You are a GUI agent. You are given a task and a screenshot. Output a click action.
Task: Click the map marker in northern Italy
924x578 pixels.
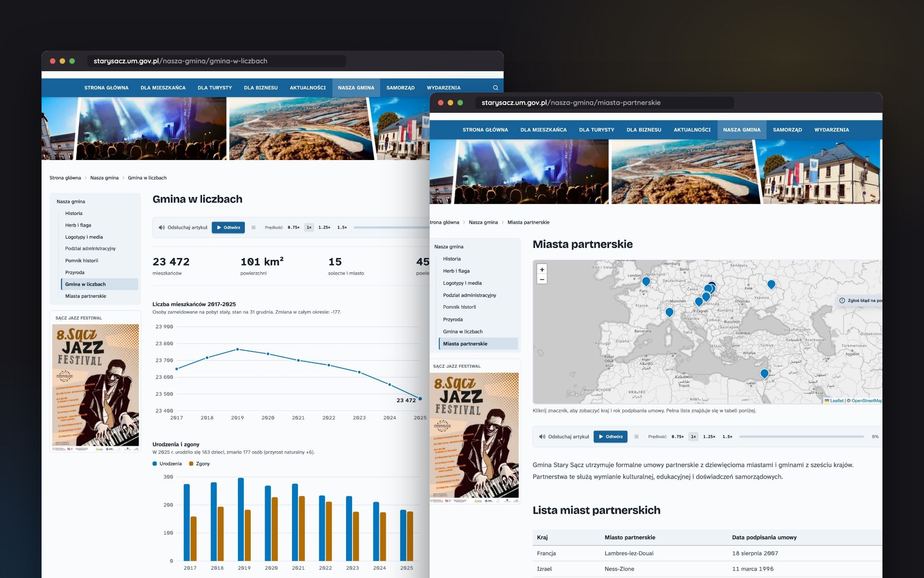tap(669, 313)
